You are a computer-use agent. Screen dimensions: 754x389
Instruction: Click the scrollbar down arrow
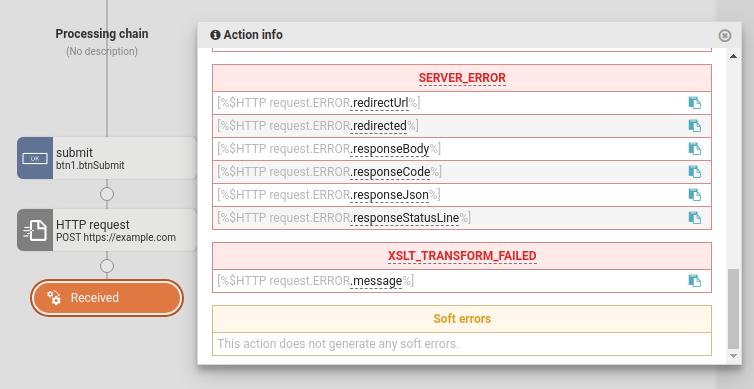pyautogui.click(x=733, y=356)
